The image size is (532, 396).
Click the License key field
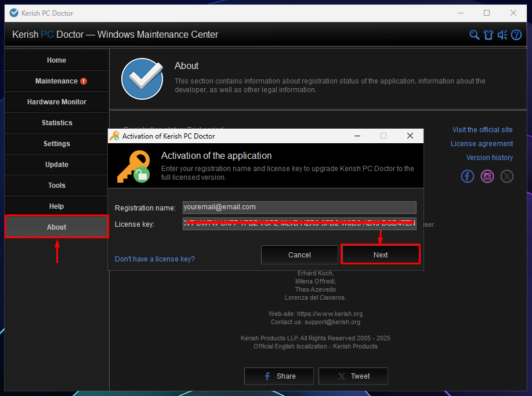coord(299,224)
